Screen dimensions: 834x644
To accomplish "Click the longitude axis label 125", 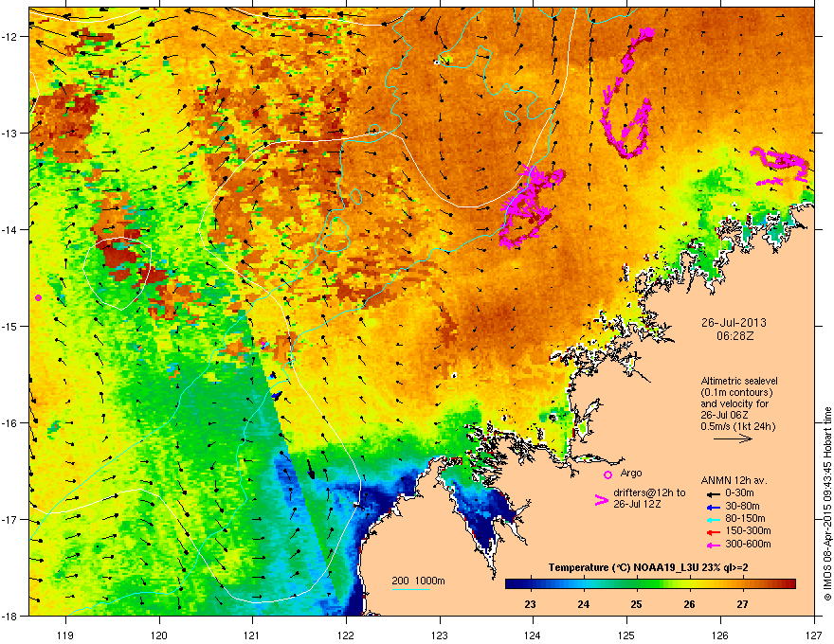I will 626,635.
